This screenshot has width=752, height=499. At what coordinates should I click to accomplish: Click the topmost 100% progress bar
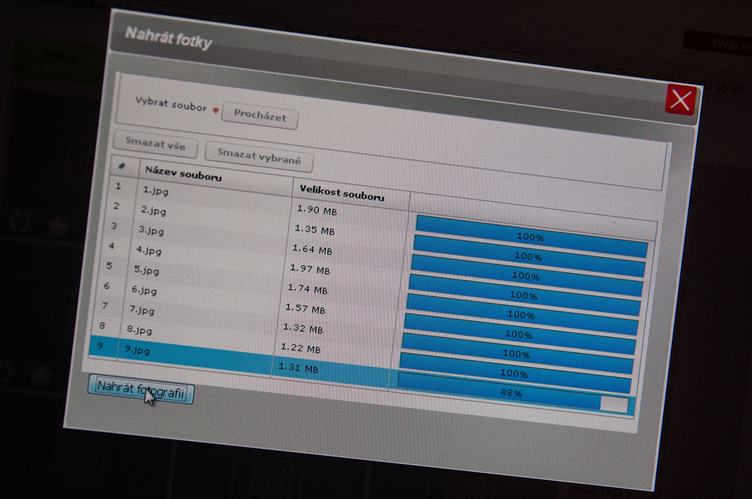click(531, 237)
